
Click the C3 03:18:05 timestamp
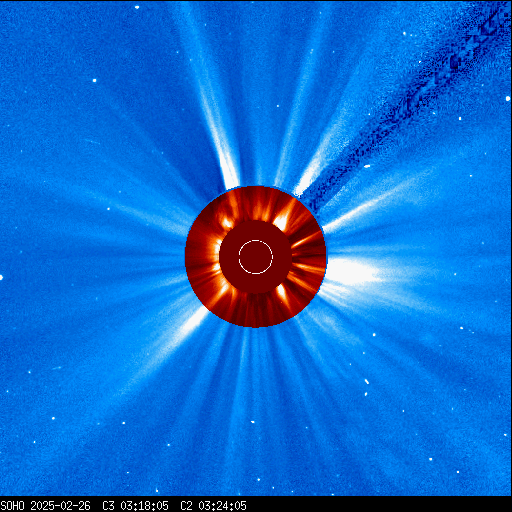click(135, 506)
